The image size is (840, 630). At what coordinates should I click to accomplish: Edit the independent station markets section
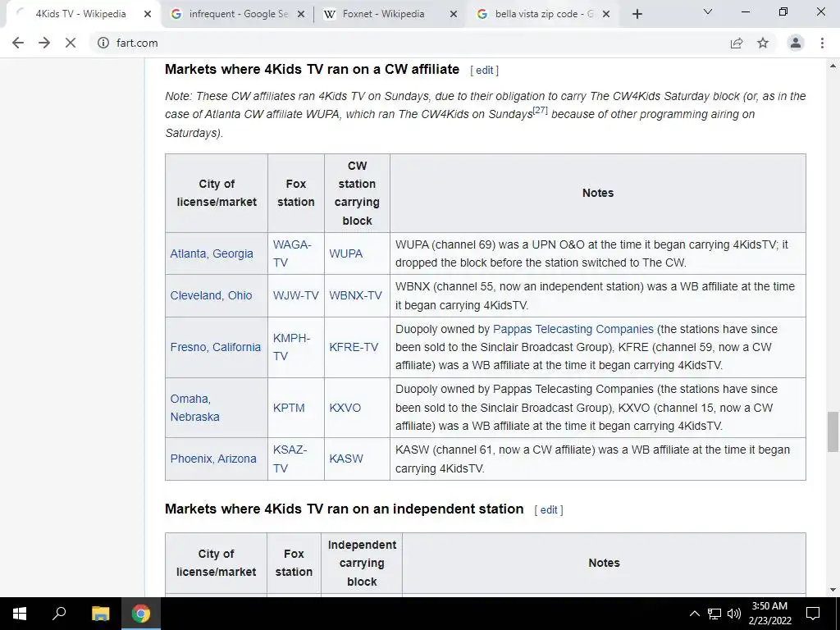point(549,510)
